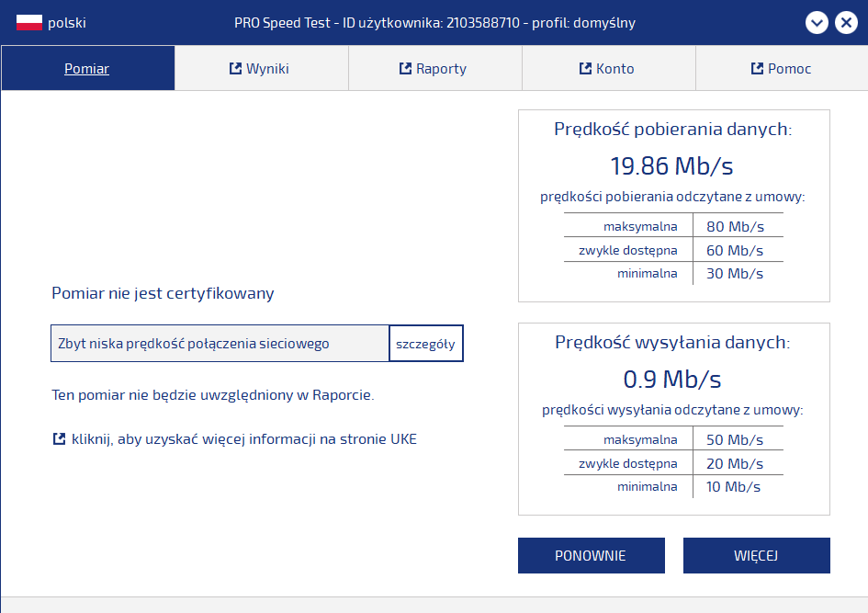Click the external-link icon on Konto tab
This screenshot has width=868, height=613.
click(x=585, y=68)
